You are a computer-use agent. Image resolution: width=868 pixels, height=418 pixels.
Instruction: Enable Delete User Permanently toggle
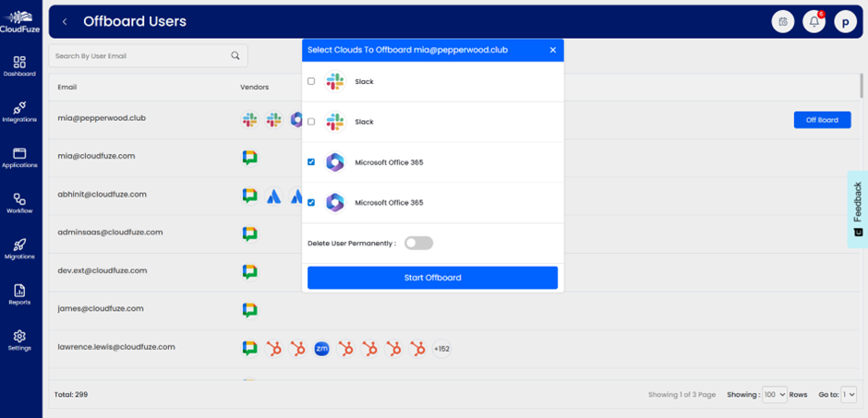[418, 244]
